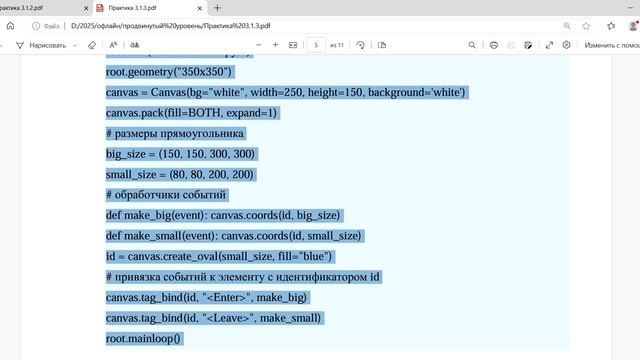Zoom in with the plus button
The image size is (640, 360).
(x=276, y=45)
